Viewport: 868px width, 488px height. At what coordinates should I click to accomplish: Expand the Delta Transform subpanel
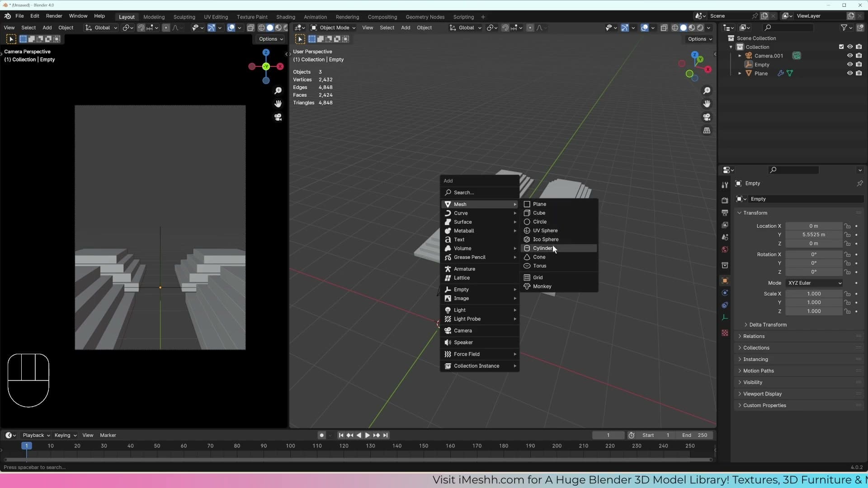click(768, 325)
